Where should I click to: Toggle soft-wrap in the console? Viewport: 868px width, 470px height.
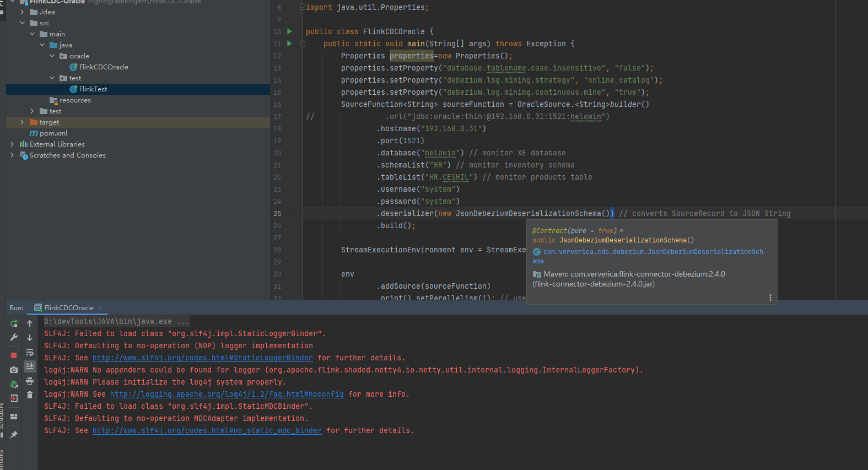click(30, 352)
